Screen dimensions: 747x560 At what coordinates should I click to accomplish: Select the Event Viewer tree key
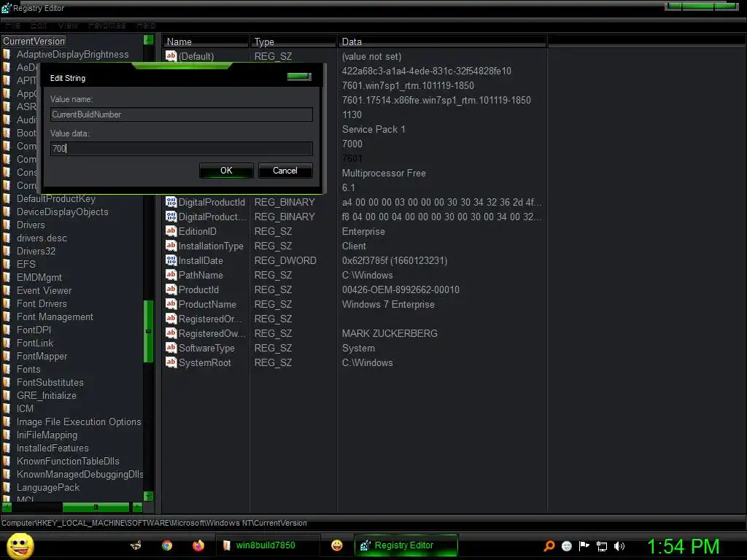tap(44, 290)
